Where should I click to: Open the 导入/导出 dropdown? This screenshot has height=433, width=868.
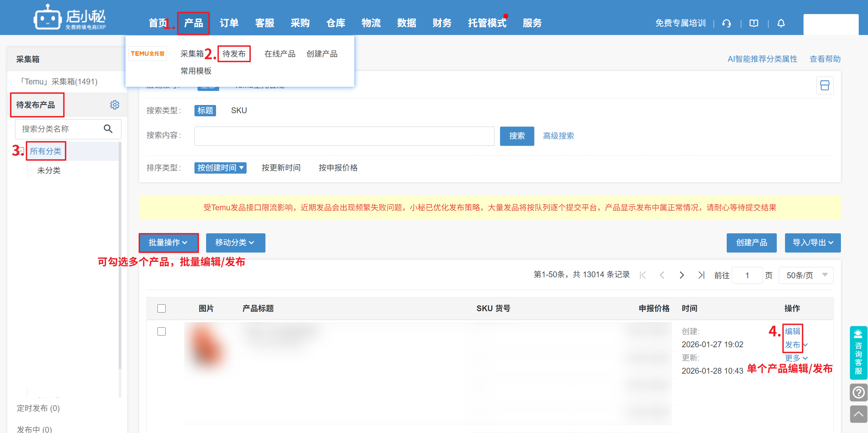(812, 243)
